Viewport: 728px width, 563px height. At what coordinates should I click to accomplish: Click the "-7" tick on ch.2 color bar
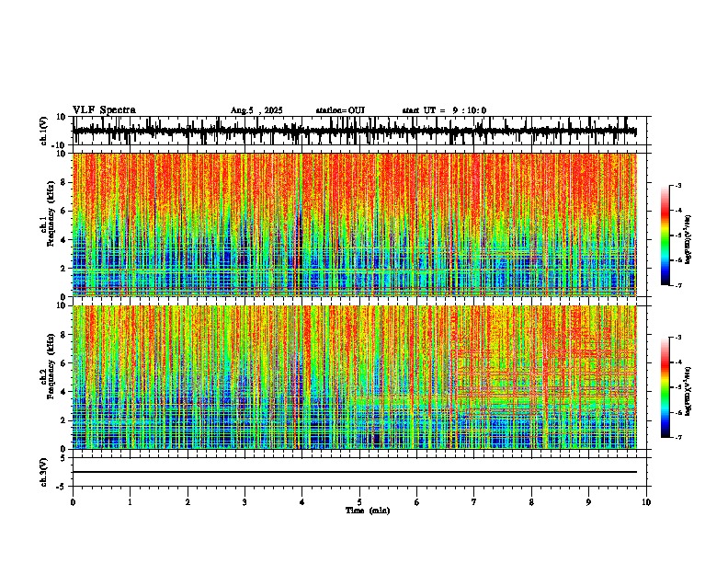pyautogui.click(x=677, y=437)
